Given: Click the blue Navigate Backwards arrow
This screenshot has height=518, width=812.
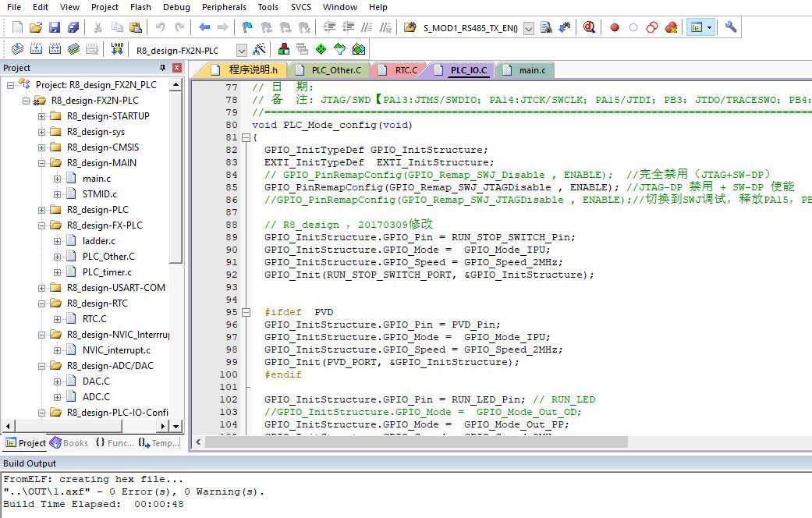Looking at the screenshot, I should point(204,27).
